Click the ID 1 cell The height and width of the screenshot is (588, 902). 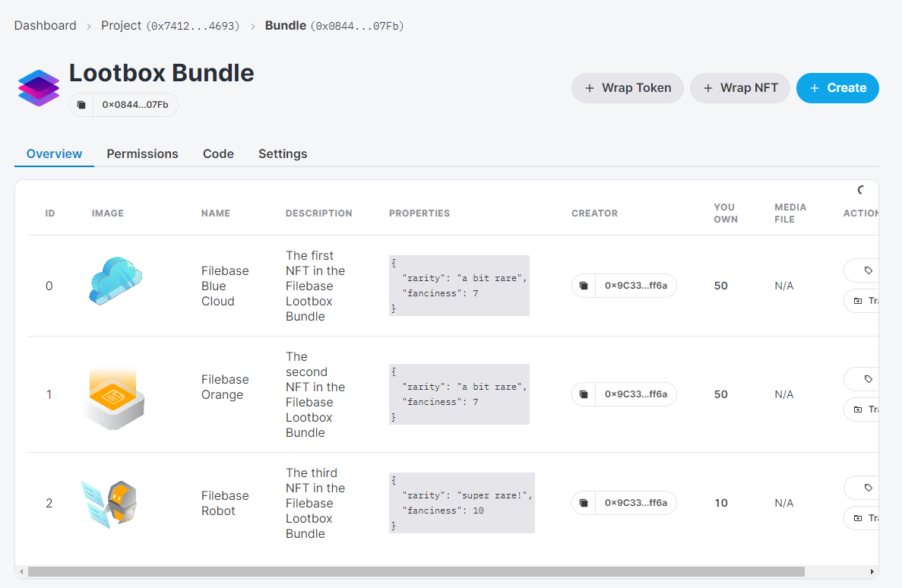(x=49, y=395)
